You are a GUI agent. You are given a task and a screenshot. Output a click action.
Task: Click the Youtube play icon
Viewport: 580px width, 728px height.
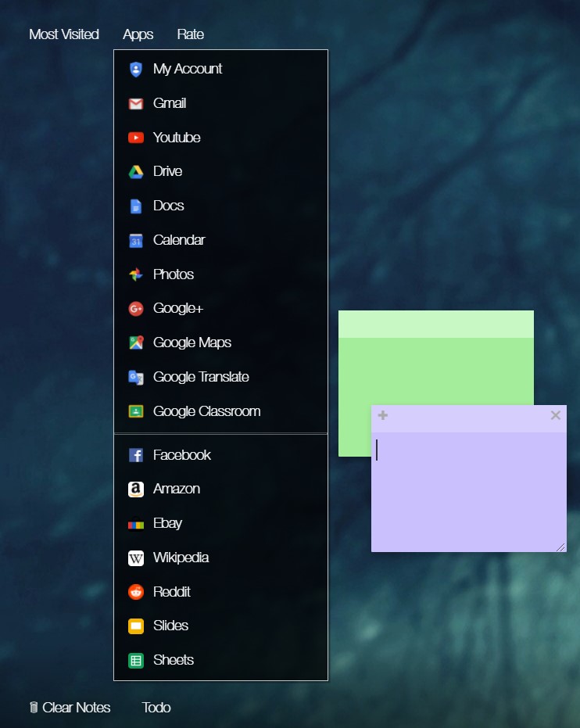[x=135, y=138]
